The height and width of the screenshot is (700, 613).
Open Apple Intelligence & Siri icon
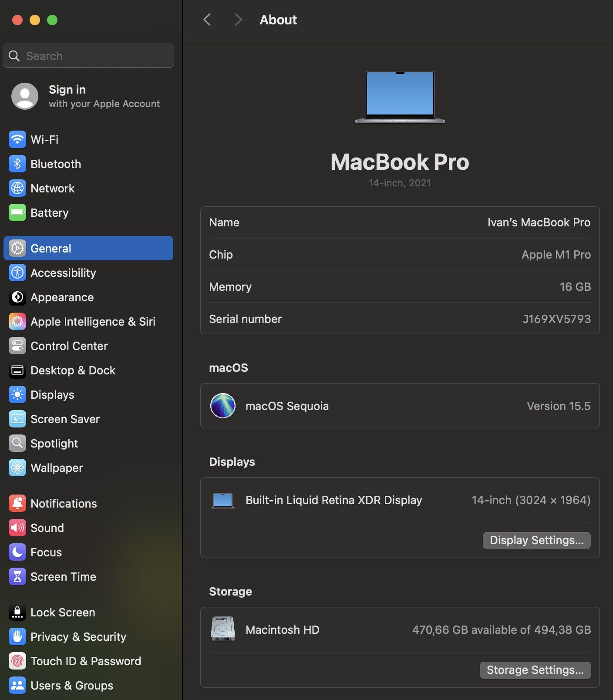pyautogui.click(x=17, y=321)
